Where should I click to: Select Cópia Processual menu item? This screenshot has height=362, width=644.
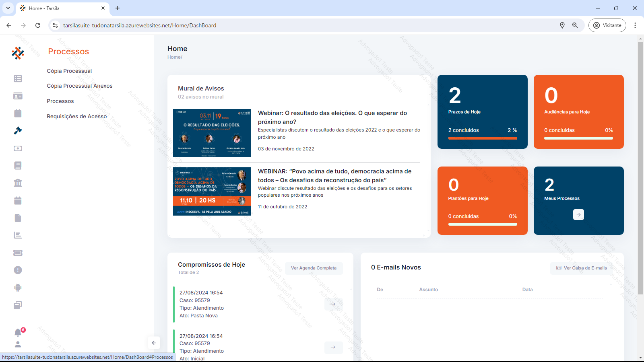69,71
